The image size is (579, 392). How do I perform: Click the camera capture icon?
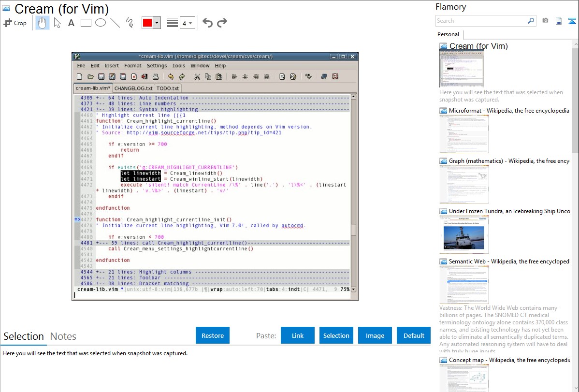click(545, 21)
